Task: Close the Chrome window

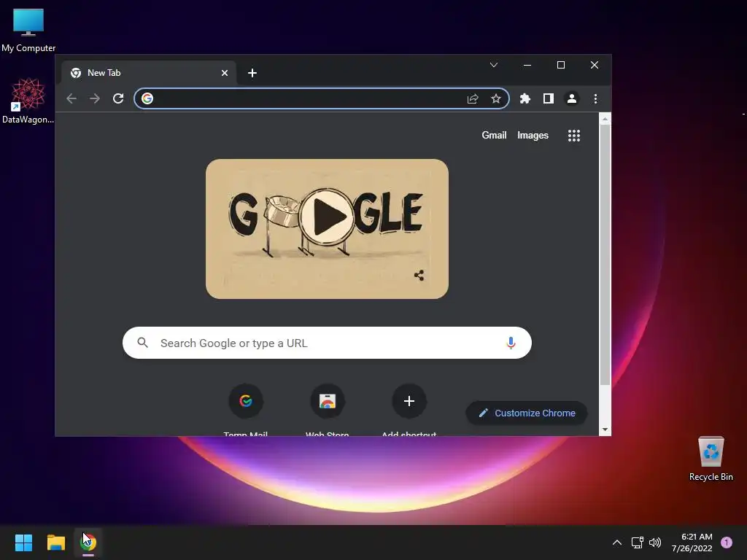Action: [595, 65]
